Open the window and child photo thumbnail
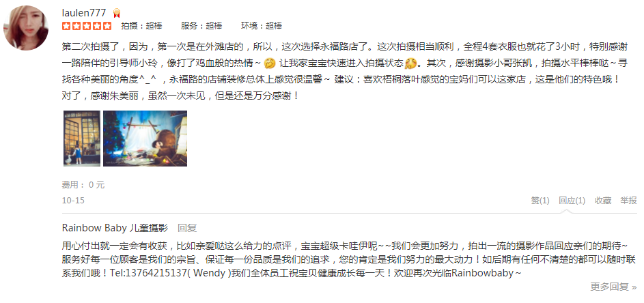644x303 pixels. 82,139
